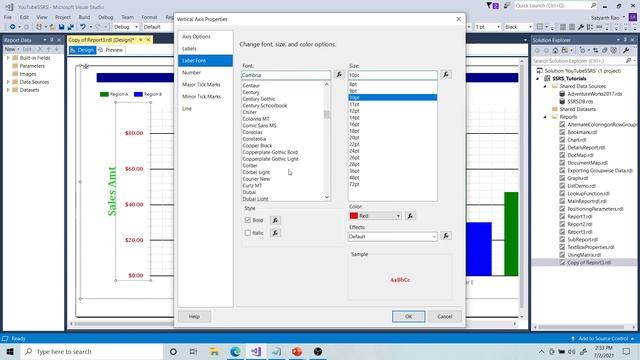Viewport: 640px width, 360px height.
Task: Open Chart.rdl in Solution Explorer
Action: point(576,140)
